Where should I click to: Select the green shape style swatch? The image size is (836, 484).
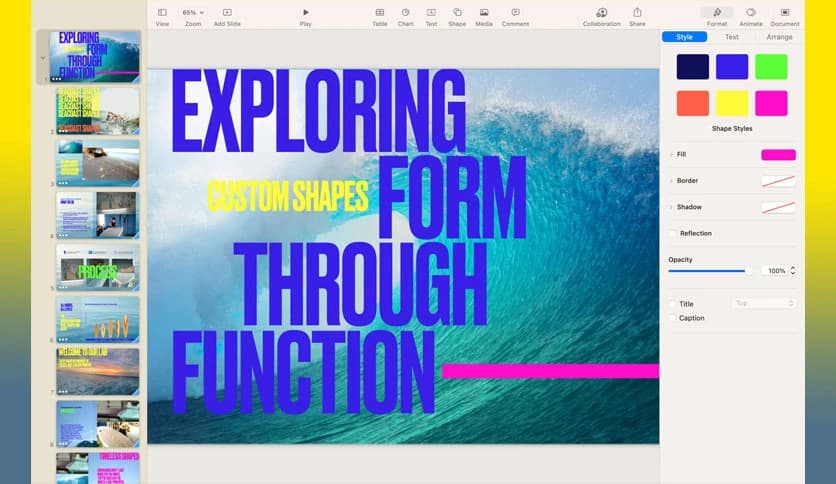tap(771, 66)
